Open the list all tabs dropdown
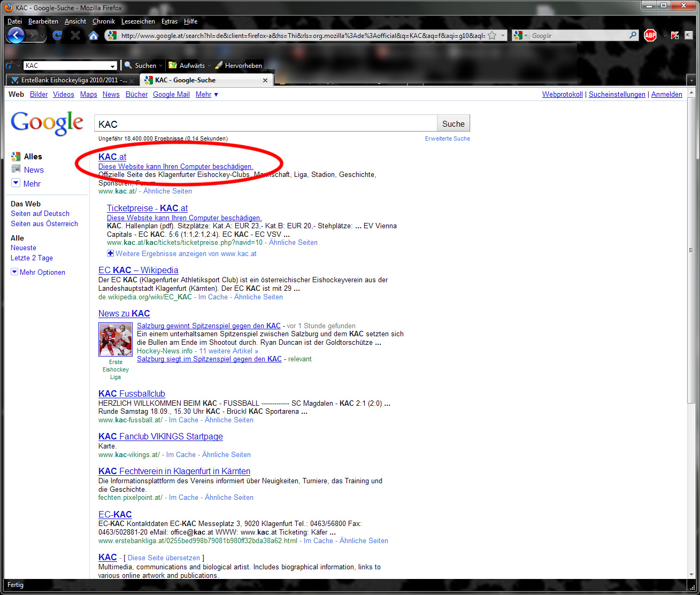The height and width of the screenshot is (595, 700). (x=691, y=80)
